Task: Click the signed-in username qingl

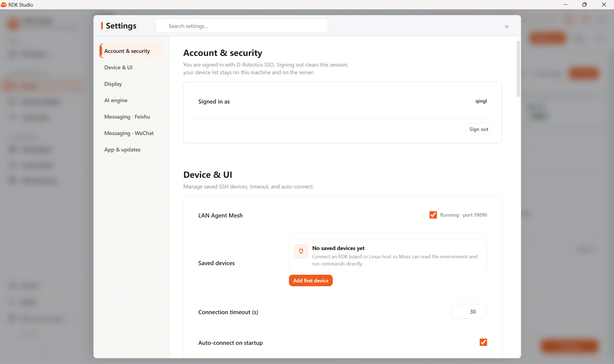Action: 481,101
